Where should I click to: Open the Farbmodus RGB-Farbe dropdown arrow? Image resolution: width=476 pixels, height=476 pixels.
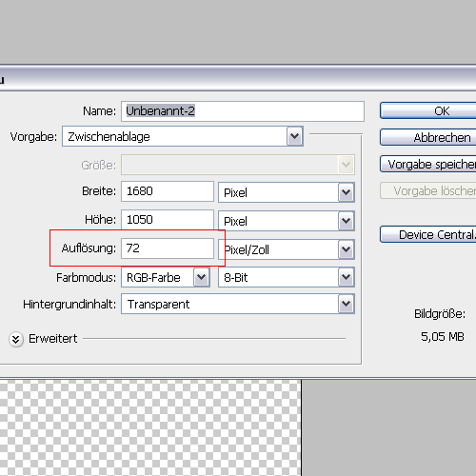[202, 277]
